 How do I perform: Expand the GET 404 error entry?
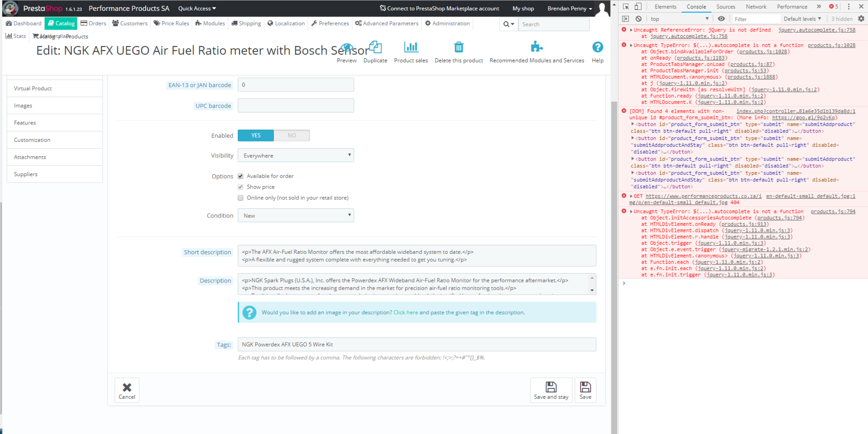(631, 196)
